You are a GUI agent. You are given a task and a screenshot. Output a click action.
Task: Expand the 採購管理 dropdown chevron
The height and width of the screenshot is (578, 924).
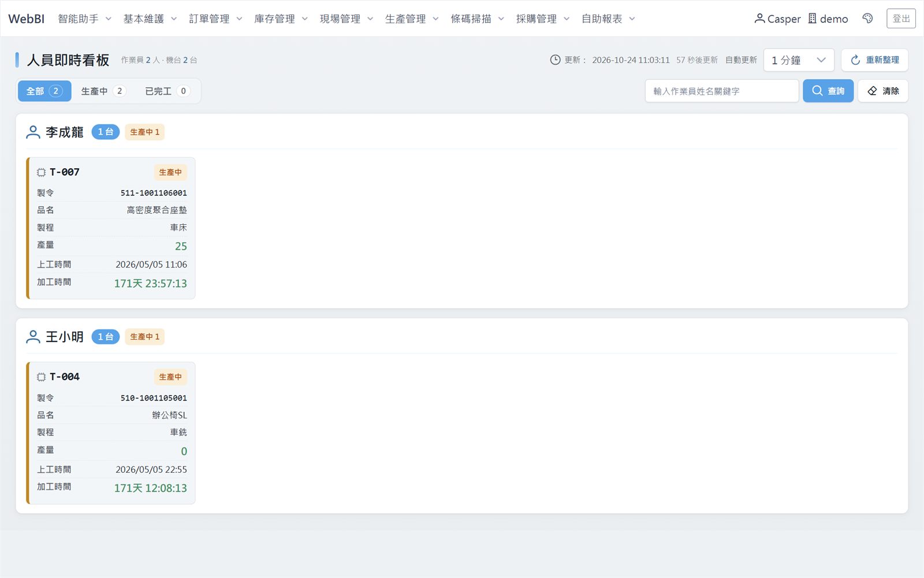567,18
